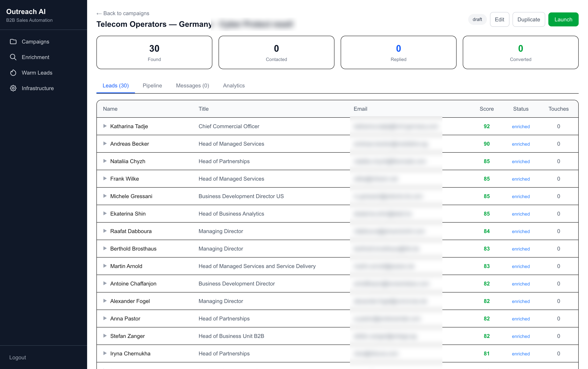
Task: Expand Stefan Zanger row arrow
Action: coord(105,336)
